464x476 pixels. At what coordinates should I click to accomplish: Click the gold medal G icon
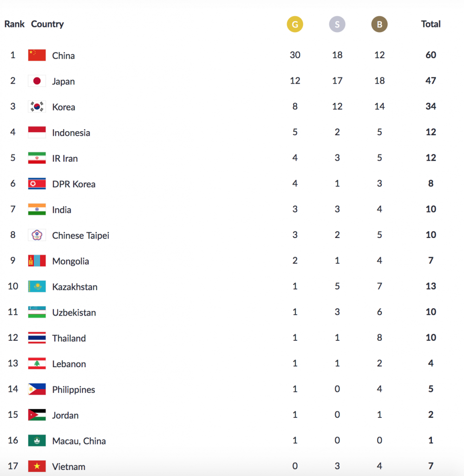click(x=295, y=25)
